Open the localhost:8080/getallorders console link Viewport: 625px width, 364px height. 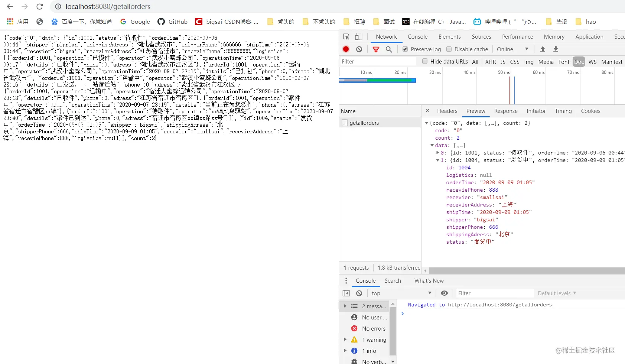click(499, 305)
